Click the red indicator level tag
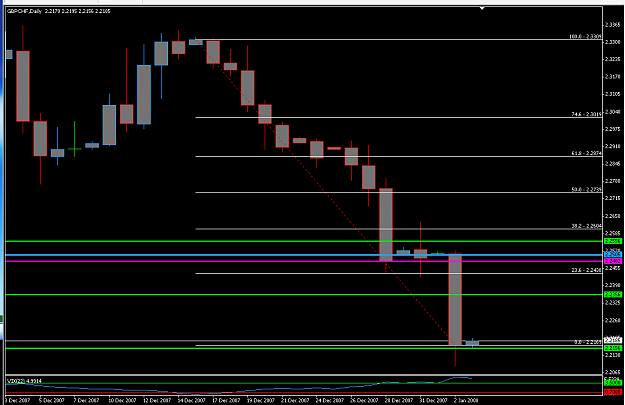Viewport: 625px width, 405px height. click(613, 393)
